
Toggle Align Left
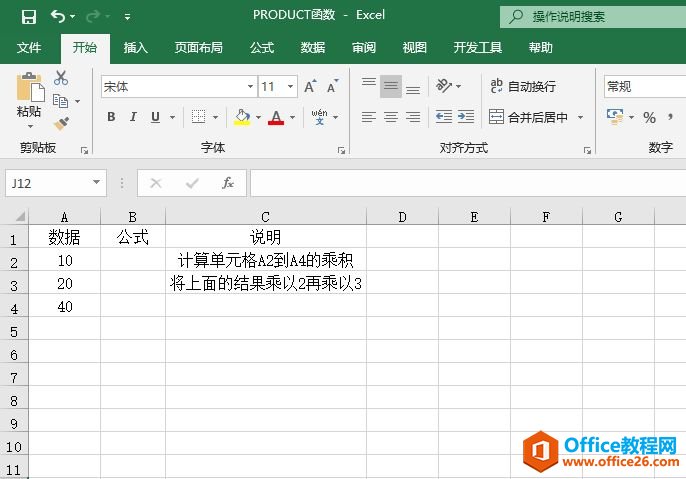click(x=368, y=117)
